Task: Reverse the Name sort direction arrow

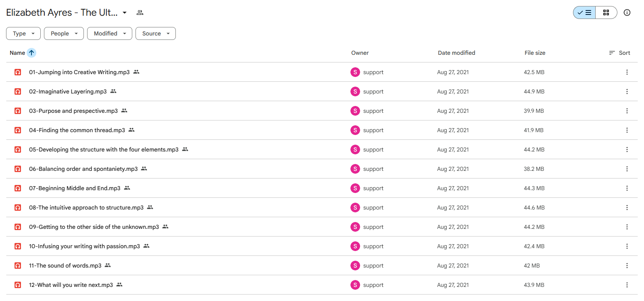Action: pyautogui.click(x=31, y=53)
